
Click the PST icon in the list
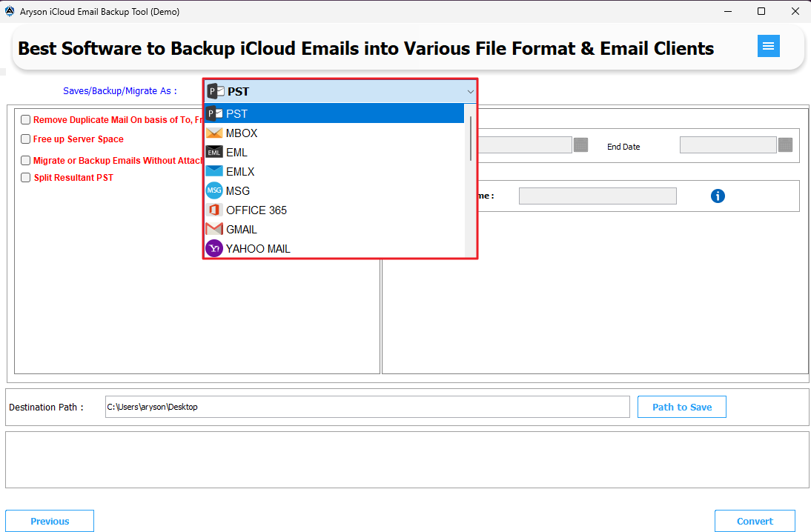point(215,113)
